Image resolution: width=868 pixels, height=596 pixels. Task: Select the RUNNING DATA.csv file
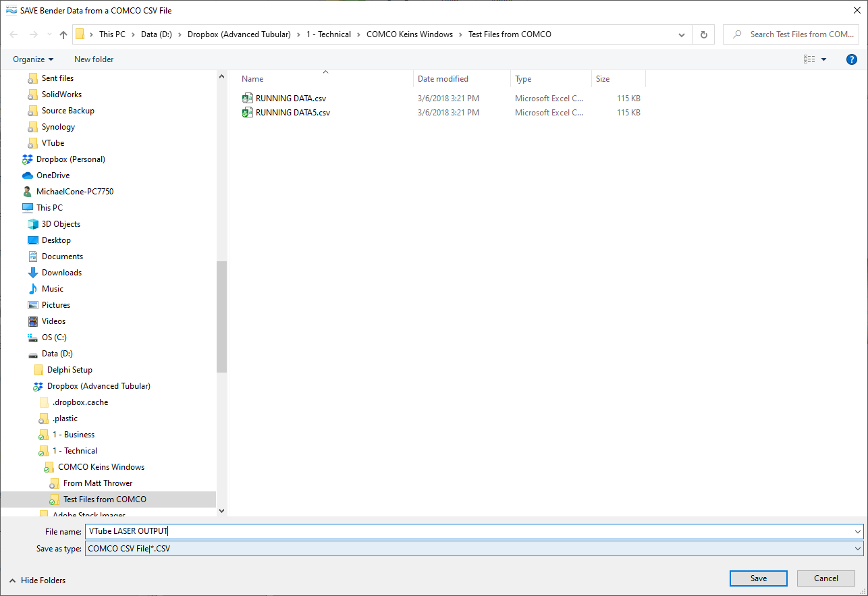coord(290,99)
